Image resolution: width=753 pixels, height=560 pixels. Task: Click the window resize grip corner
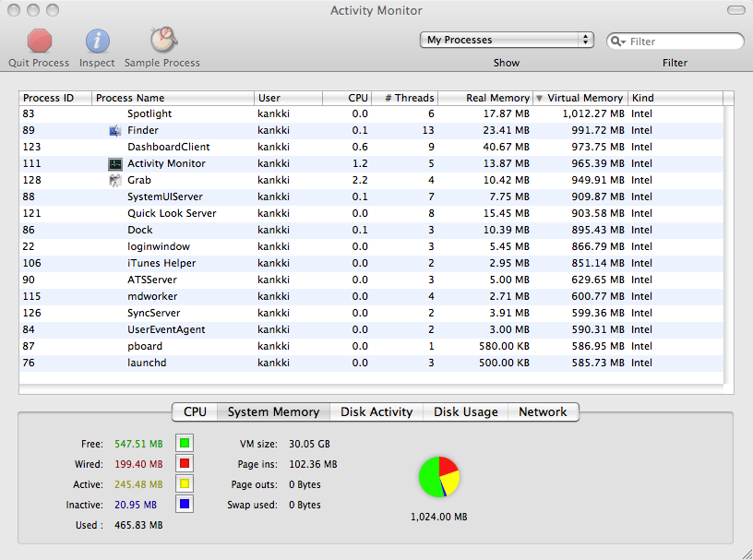[x=747, y=554]
